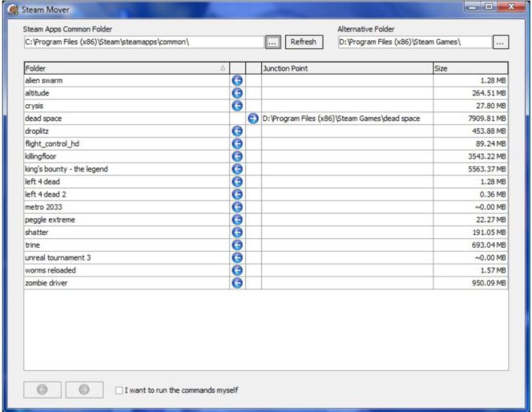Click the greyed-out right arrow move button
The image size is (532, 412).
(84, 390)
